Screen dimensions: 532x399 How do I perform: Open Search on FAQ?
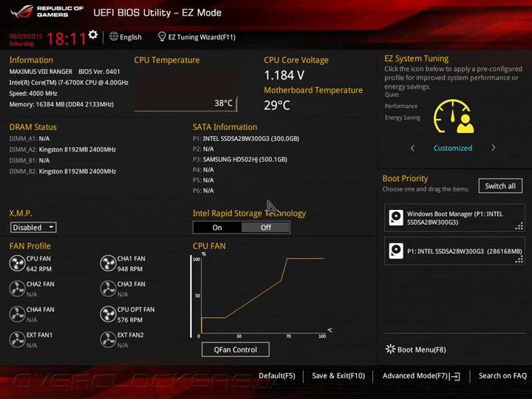pyautogui.click(x=502, y=376)
